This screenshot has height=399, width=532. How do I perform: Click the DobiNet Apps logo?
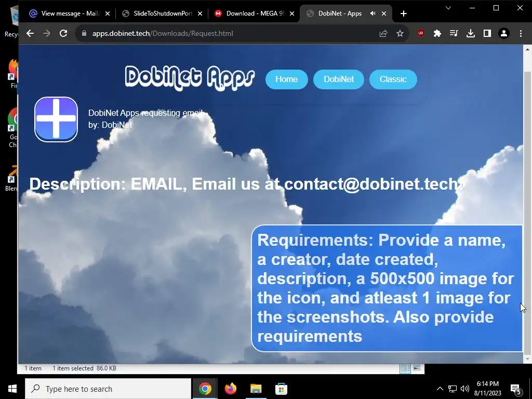point(190,78)
